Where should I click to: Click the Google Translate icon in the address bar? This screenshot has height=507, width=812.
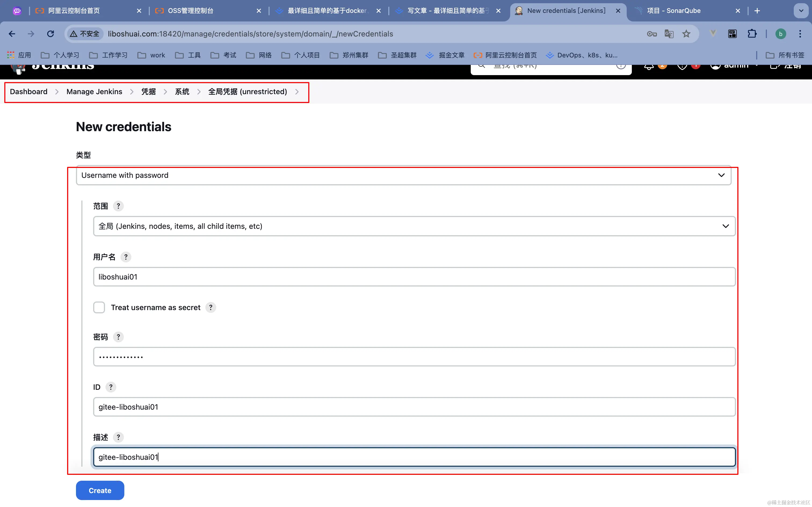[x=669, y=34]
